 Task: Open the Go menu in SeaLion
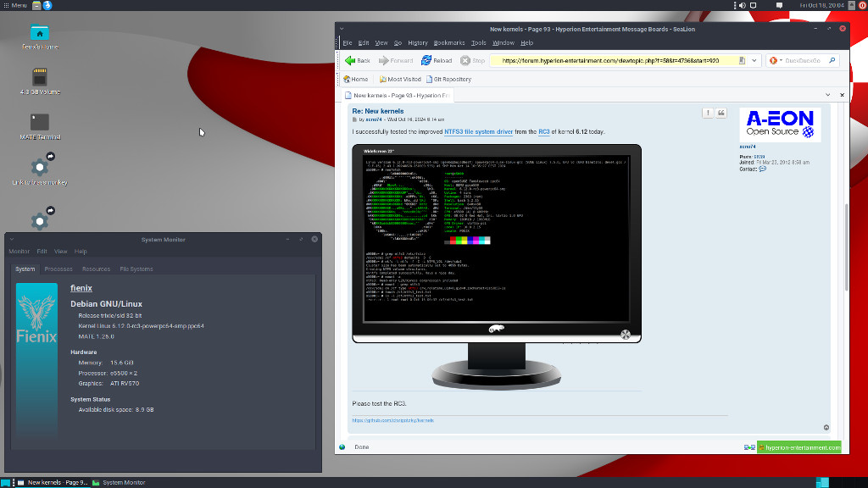pos(398,42)
